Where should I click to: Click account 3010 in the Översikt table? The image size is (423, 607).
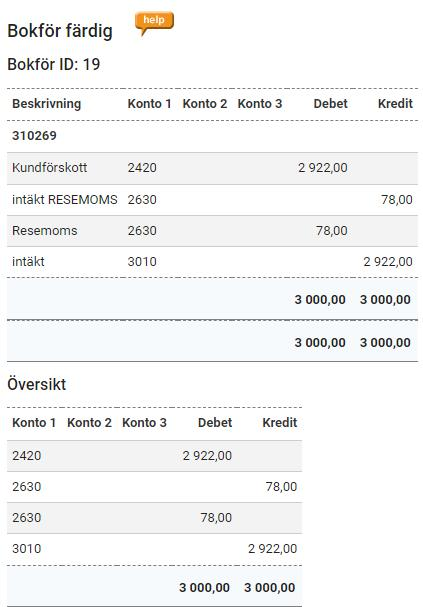pyautogui.click(x=26, y=549)
